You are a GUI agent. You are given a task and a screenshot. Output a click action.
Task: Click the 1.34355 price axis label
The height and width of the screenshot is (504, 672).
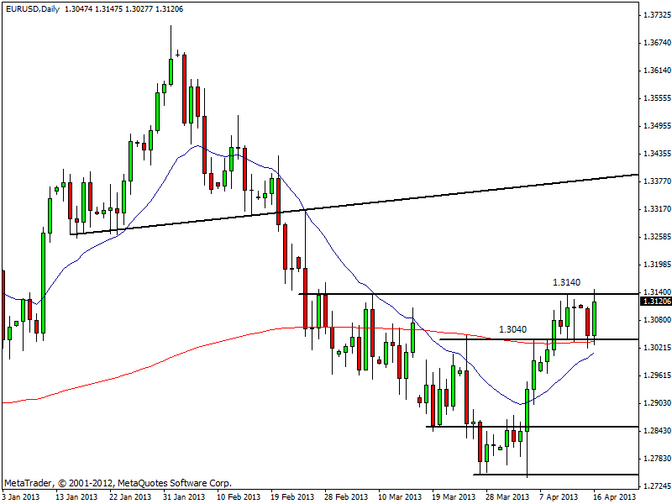656,155
